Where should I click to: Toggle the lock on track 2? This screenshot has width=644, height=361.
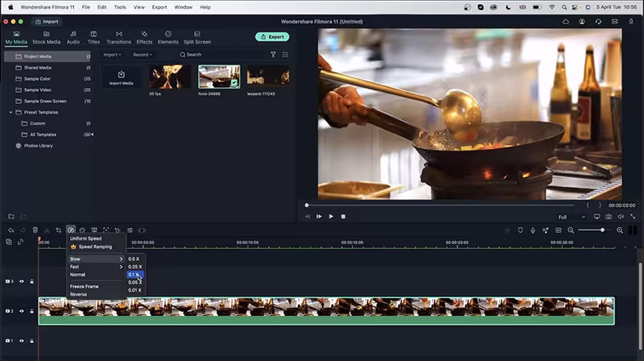31,311
